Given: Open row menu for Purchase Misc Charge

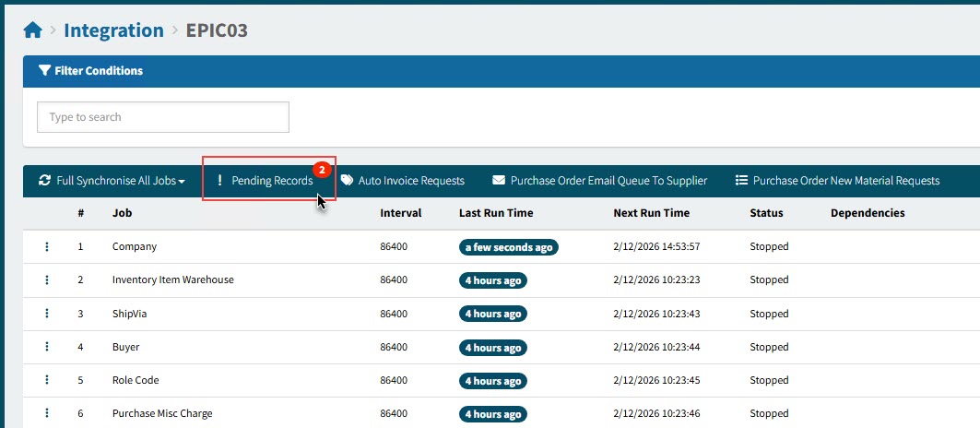Looking at the screenshot, I should pyautogui.click(x=47, y=414).
